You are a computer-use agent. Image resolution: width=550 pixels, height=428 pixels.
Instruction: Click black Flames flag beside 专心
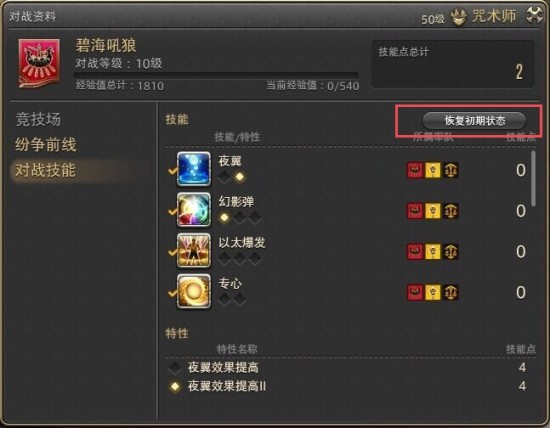451,292
